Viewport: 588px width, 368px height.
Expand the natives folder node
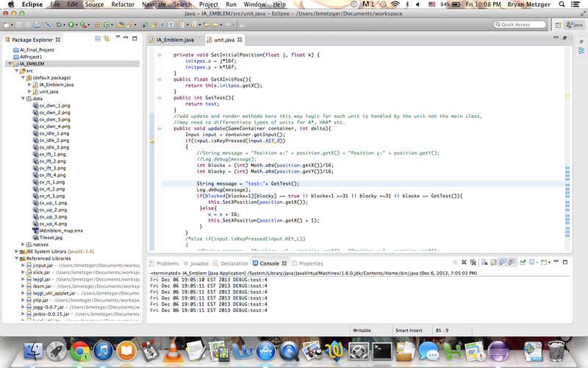point(24,244)
